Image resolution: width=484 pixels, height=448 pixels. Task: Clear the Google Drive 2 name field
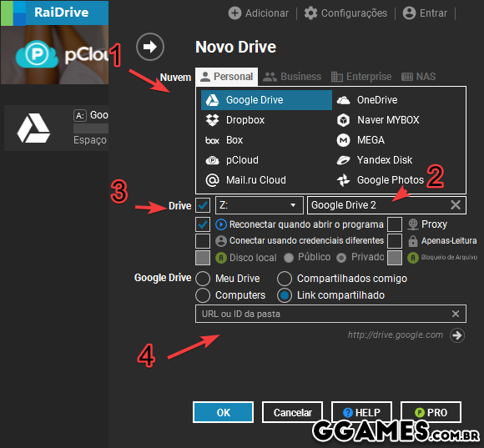tap(456, 205)
